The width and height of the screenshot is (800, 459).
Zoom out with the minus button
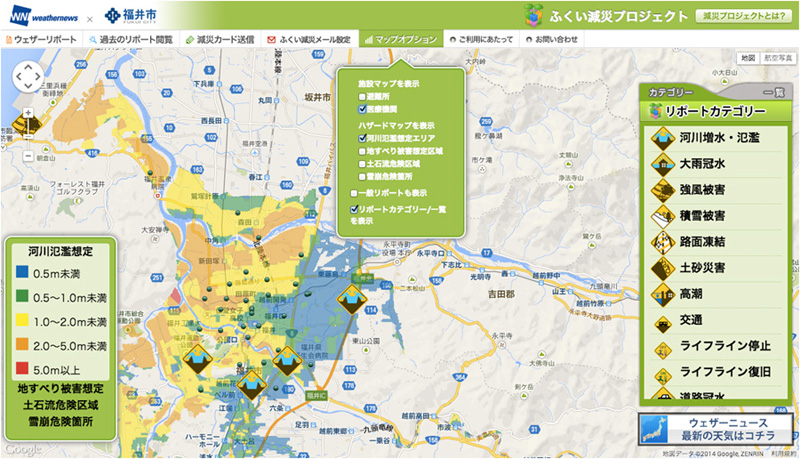(x=28, y=156)
